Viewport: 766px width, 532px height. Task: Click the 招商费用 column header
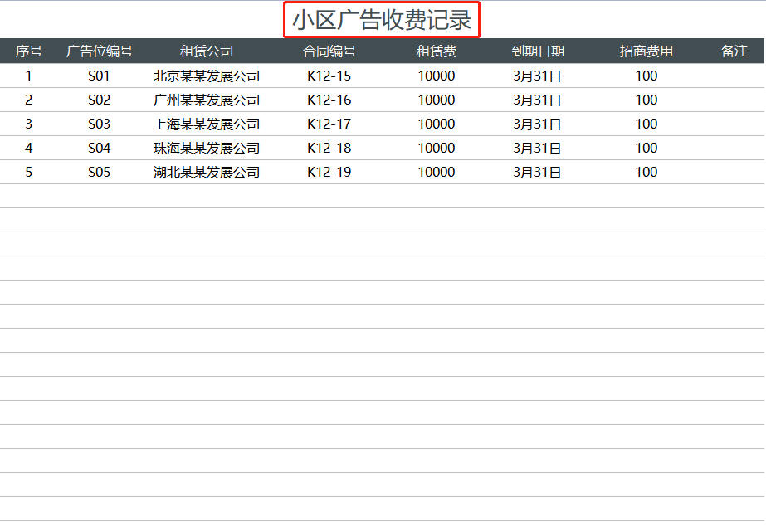(x=646, y=51)
